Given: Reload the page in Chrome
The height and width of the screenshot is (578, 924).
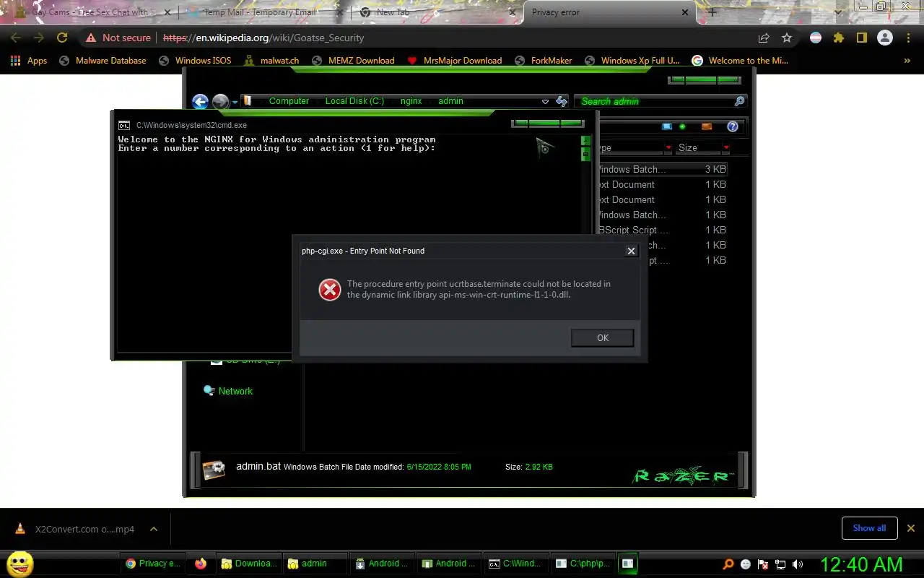Looking at the screenshot, I should coord(62,38).
